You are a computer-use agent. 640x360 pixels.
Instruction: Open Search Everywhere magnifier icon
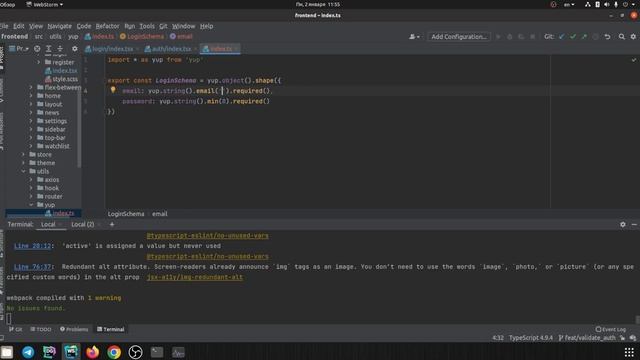(621, 37)
